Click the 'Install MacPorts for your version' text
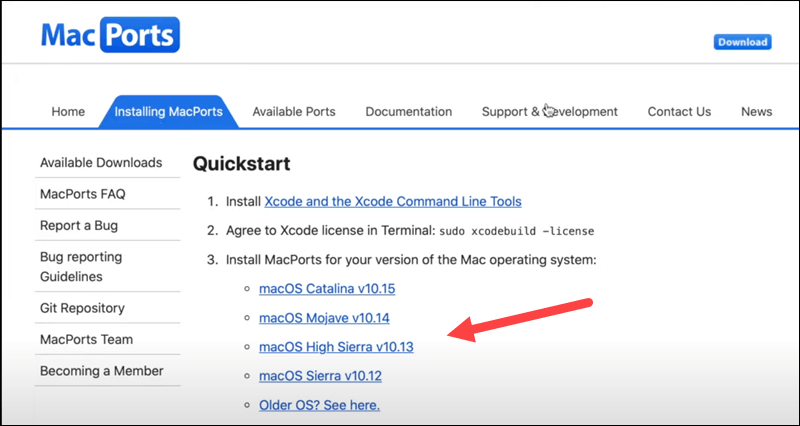 tap(411, 260)
